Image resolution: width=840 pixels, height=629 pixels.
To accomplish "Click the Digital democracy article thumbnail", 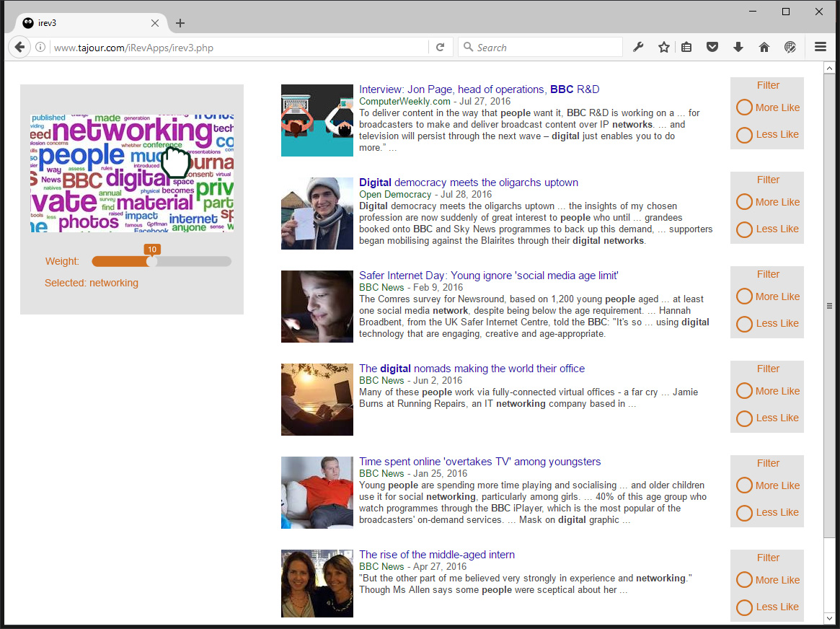I will (x=317, y=214).
